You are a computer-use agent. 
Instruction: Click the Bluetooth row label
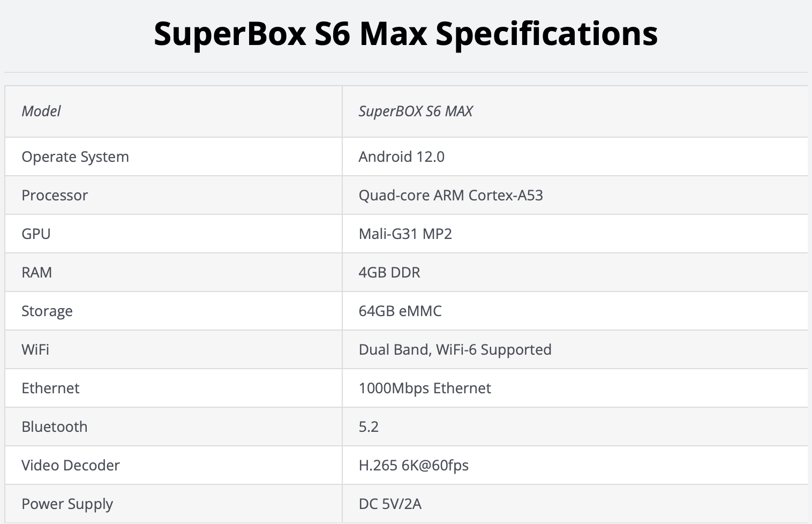pyautogui.click(x=55, y=427)
